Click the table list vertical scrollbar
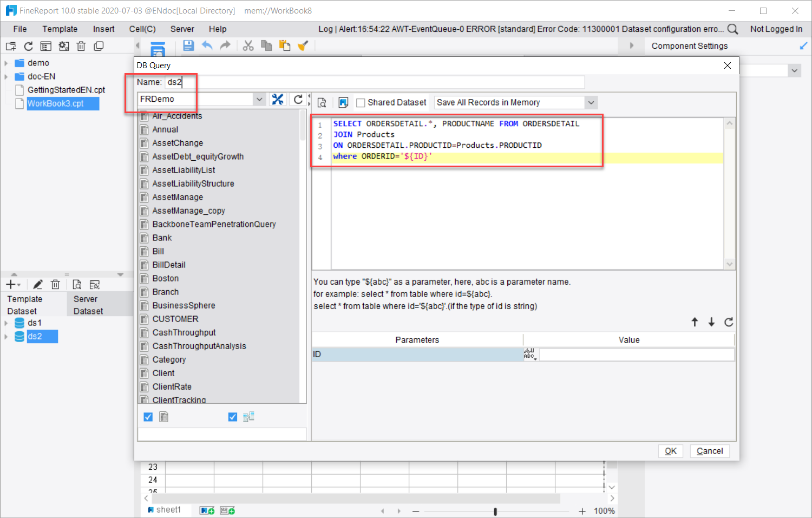 coord(303,126)
